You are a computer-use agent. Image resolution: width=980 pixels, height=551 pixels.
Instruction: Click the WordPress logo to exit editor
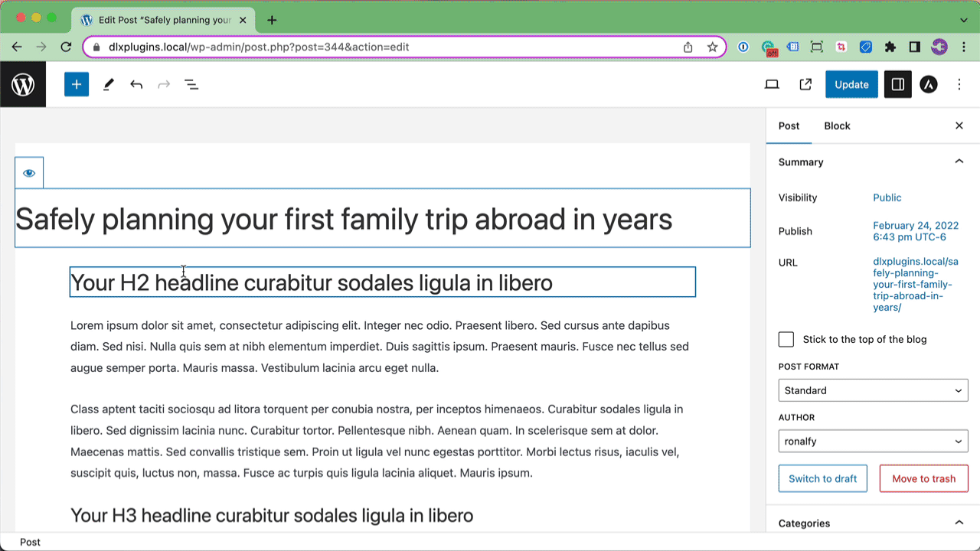click(x=23, y=84)
